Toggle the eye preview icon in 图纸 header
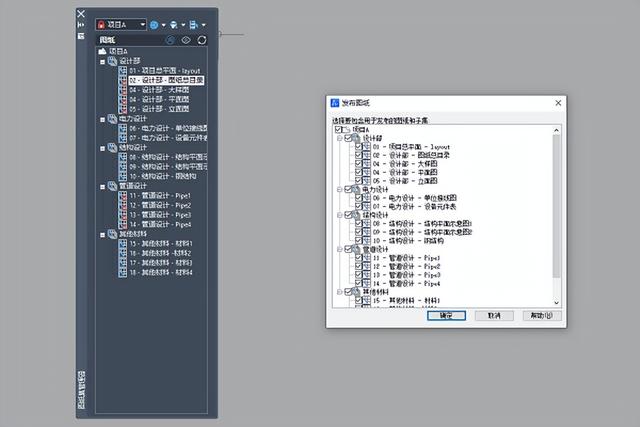This screenshot has width=640, height=427. tap(186, 39)
